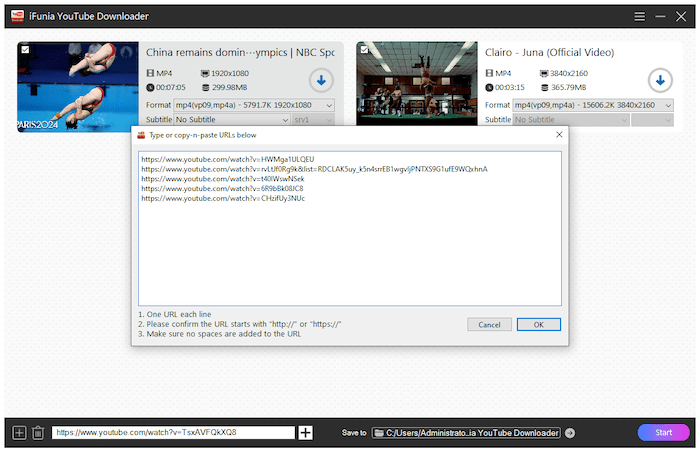Open the hamburger menu in title bar

tap(640, 16)
